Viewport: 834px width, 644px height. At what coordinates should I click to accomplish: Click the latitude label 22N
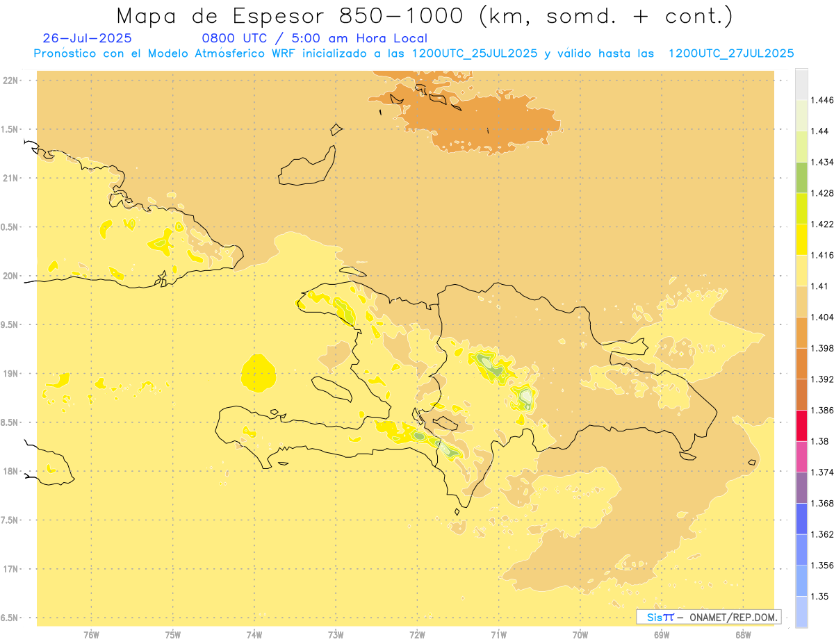pyautogui.click(x=12, y=81)
